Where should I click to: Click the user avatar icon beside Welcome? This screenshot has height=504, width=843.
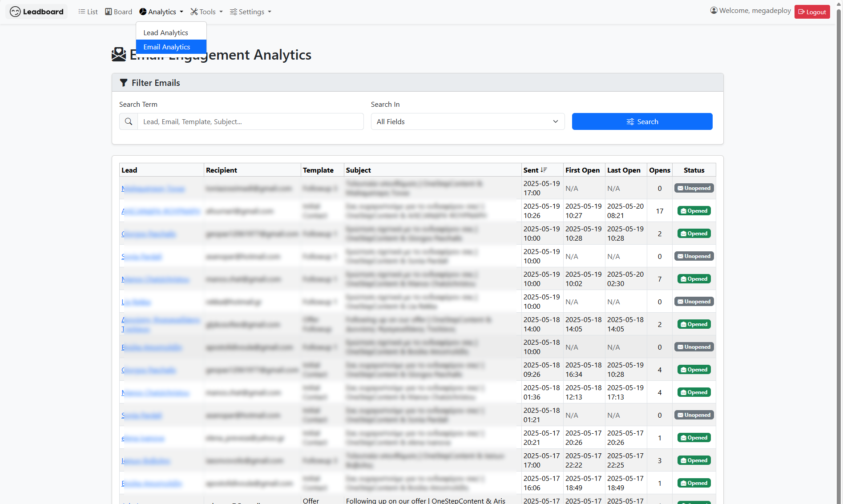click(x=714, y=10)
